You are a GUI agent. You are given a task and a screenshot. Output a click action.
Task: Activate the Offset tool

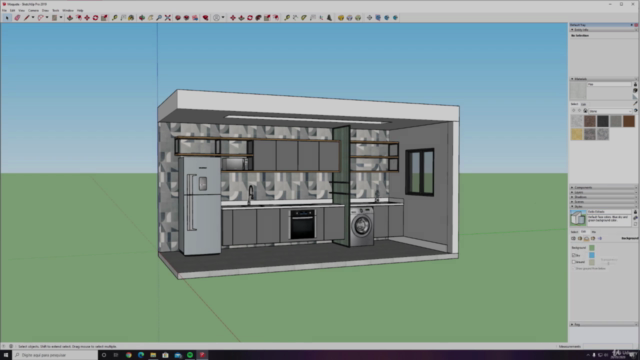78,18
